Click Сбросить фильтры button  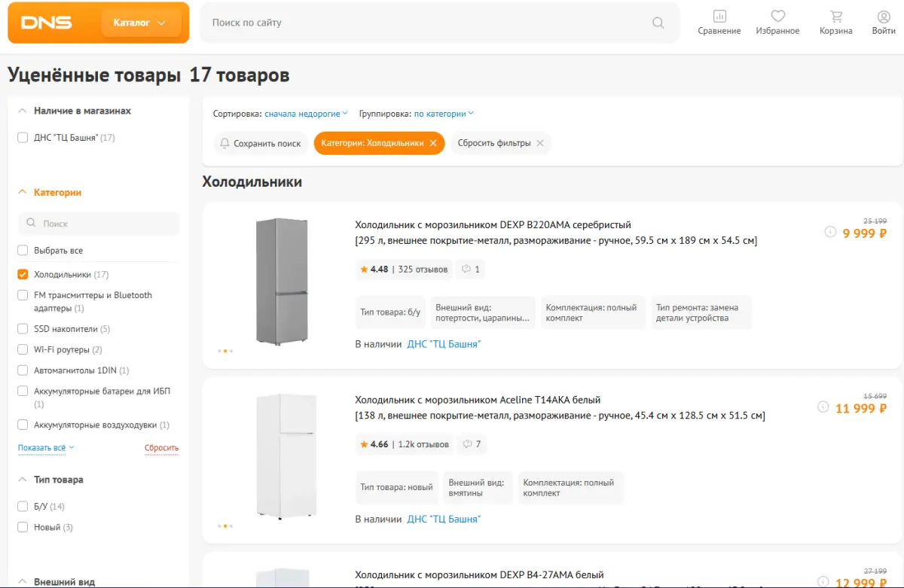(x=501, y=143)
